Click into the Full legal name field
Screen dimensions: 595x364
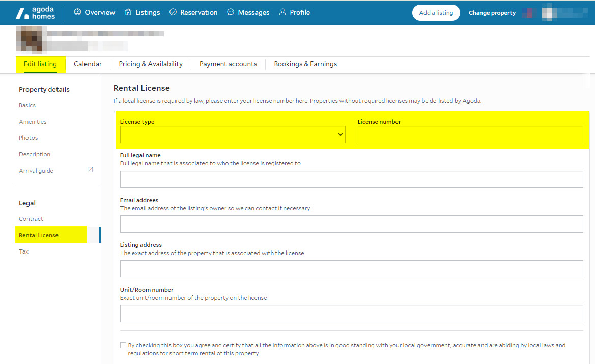tap(351, 179)
